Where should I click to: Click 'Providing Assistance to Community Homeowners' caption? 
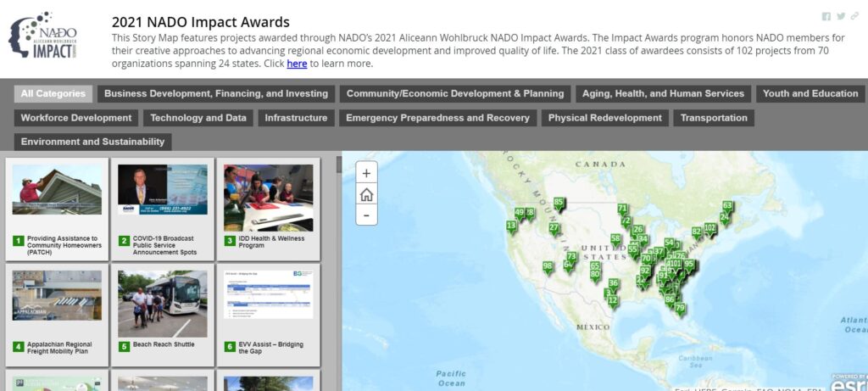(64, 245)
